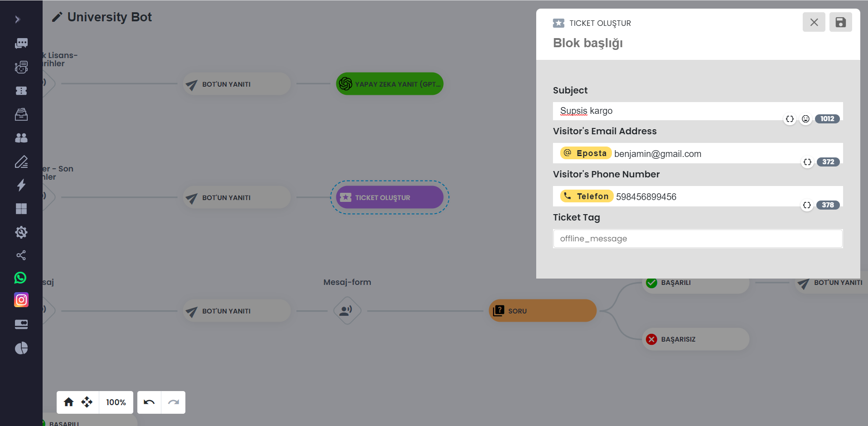The image size is (868, 426).
Task: Open the Instagram sidebar icon
Action: pyautogui.click(x=21, y=300)
